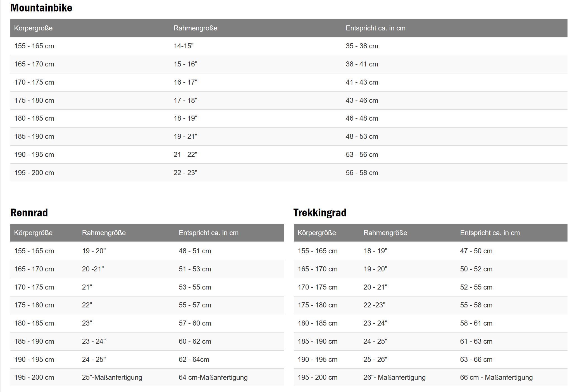Click Rennrad table Rahmengröße column header
577x392 pixels.
104,233
